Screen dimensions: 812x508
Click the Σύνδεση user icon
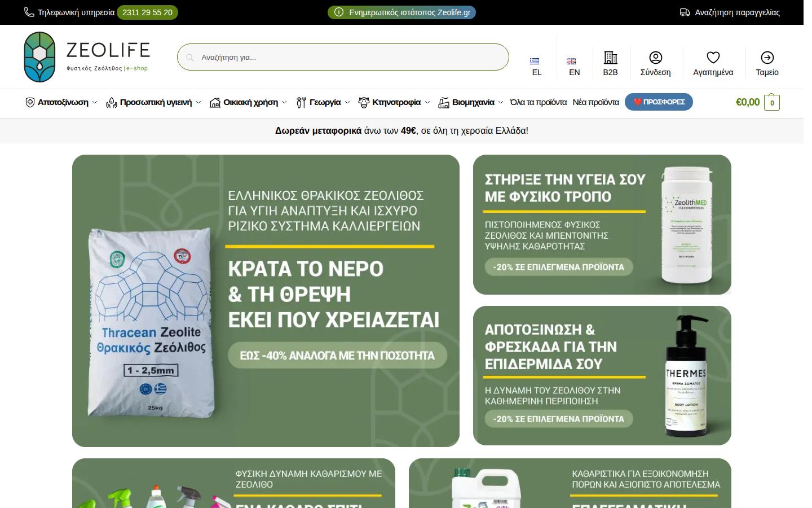pyautogui.click(x=655, y=58)
